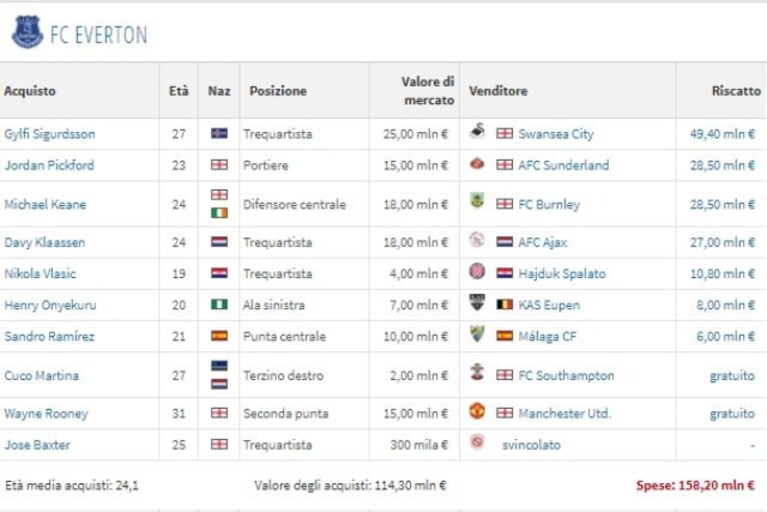
Task: Click the Hajduk Spalato club badge
Action: (477, 271)
